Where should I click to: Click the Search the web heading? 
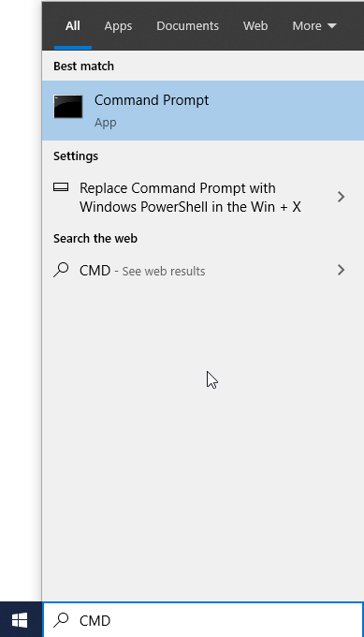point(95,239)
